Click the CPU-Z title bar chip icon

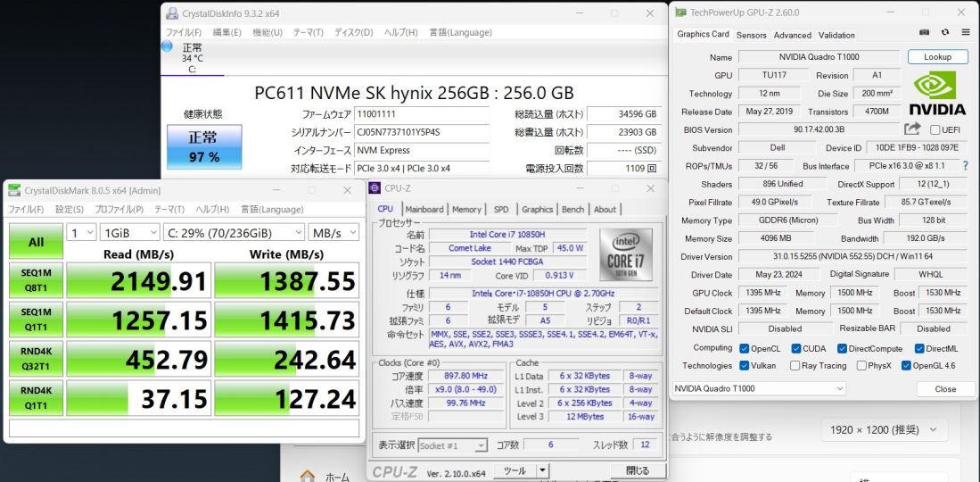(375, 187)
